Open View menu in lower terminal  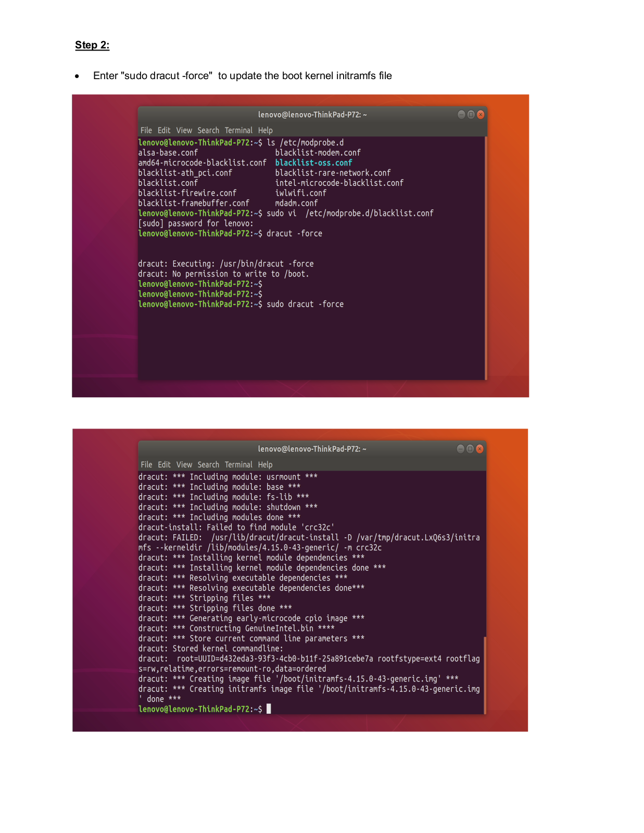point(184,464)
